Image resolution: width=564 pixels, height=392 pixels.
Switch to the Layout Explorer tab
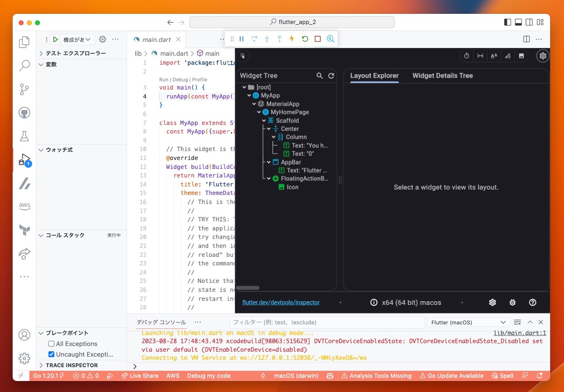(x=374, y=76)
